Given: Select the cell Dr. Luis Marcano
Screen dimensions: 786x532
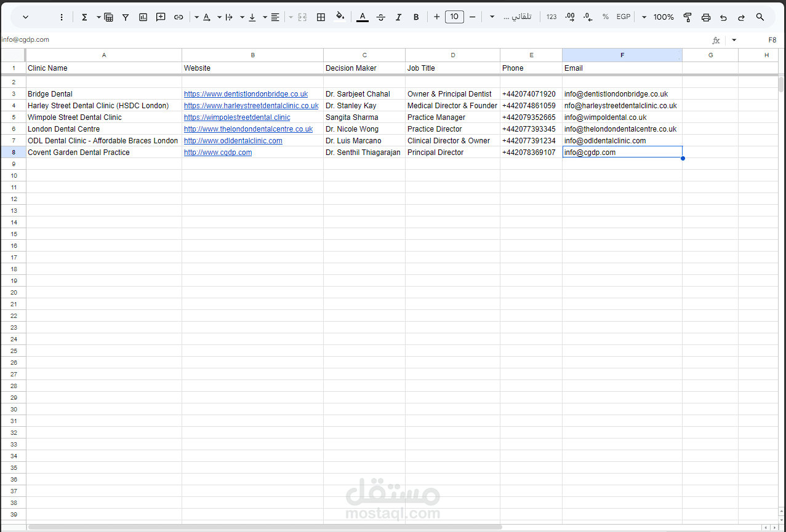Looking at the screenshot, I should (364, 141).
